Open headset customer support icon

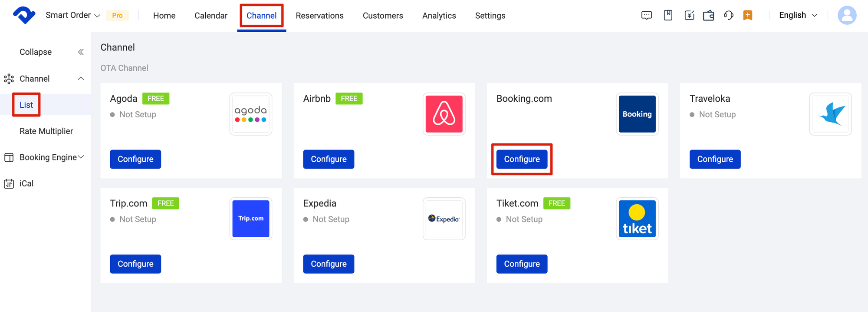point(728,16)
